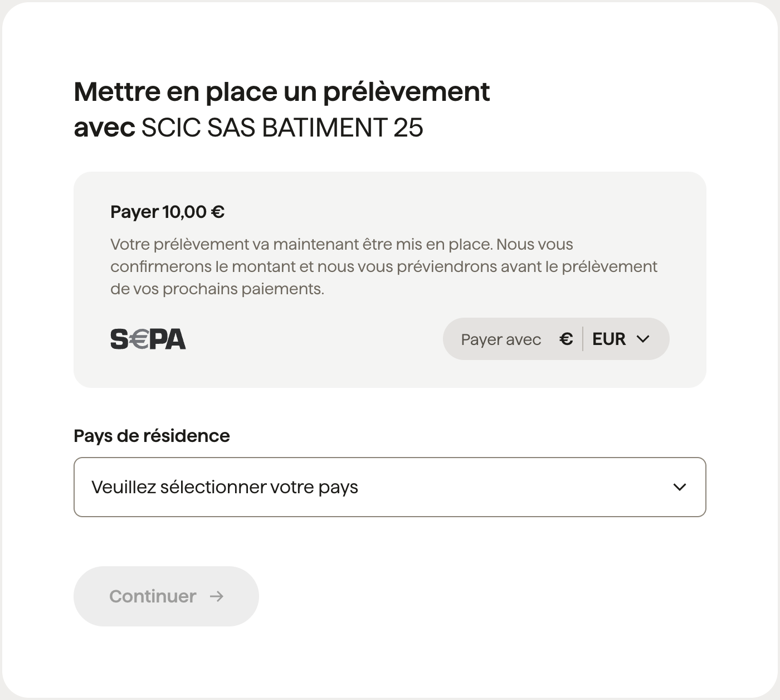Image resolution: width=780 pixels, height=700 pixels.
Task: Click the "Continuer" text label
Action: (153, 596)
